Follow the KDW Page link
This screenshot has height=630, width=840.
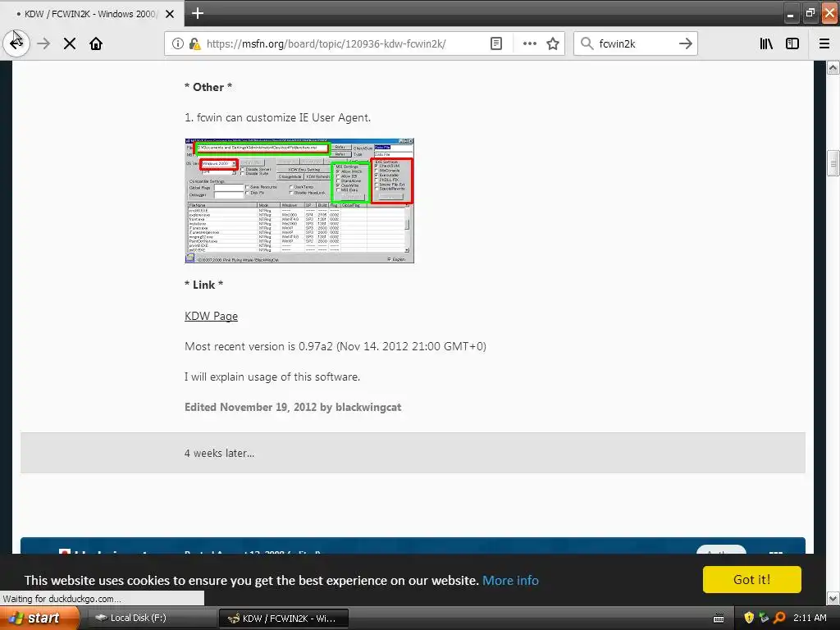pyautogui.click(x=211, y=316)
